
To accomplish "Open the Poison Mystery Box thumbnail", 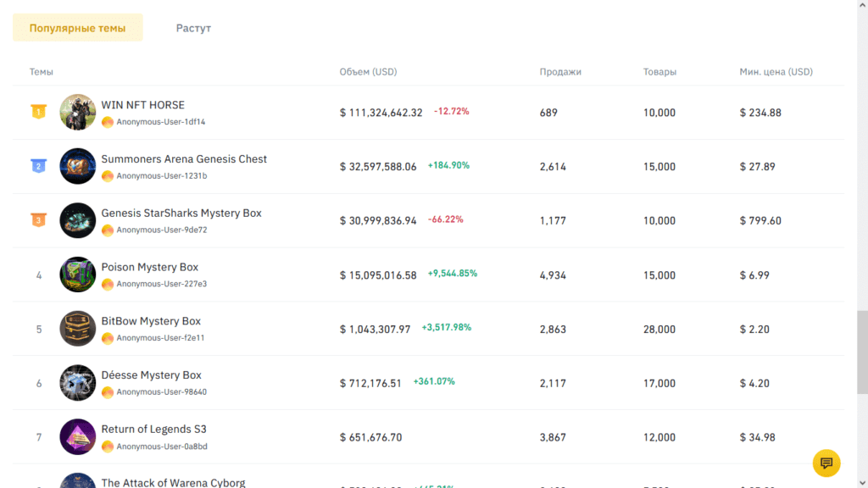I will [x=78, y=274].
